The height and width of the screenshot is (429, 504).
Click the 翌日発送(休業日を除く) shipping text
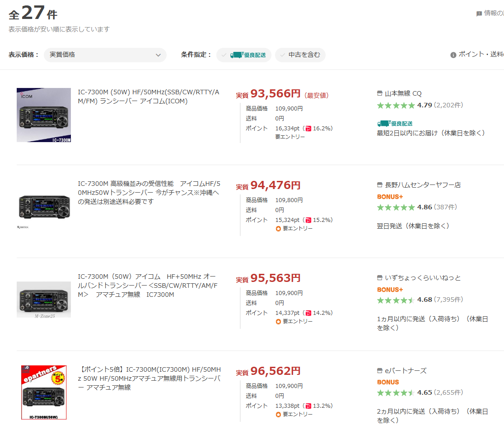pyautogui.click(x=413, y=226)
